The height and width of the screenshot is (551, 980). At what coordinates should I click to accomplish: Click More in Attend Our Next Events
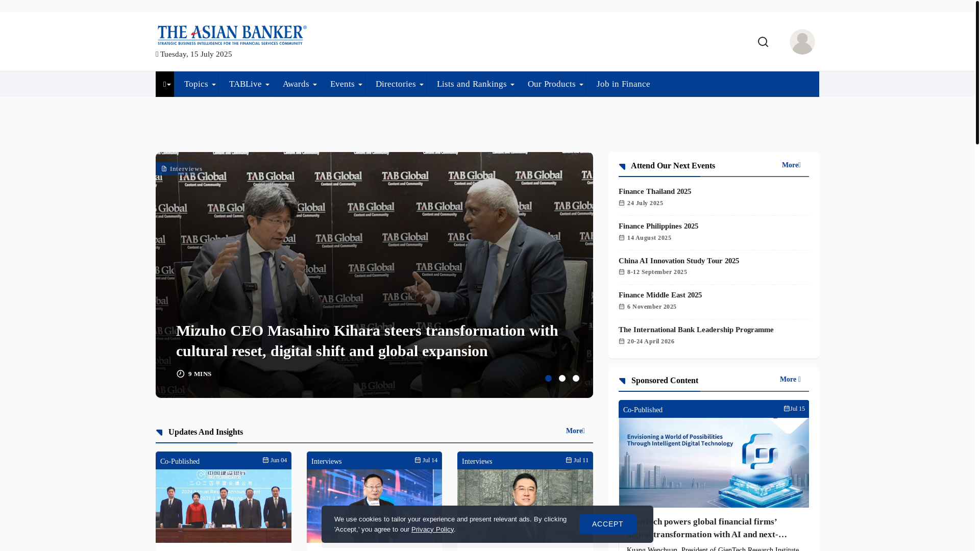[x=791, y=165]
